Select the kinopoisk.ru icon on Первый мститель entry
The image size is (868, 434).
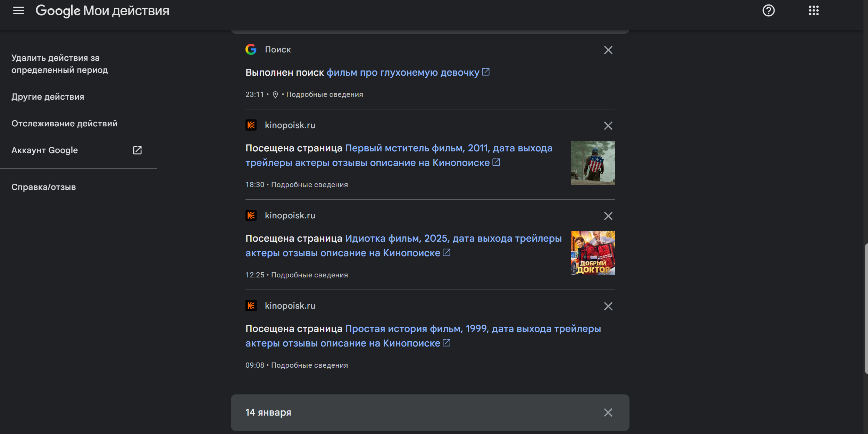coord(252,125)
